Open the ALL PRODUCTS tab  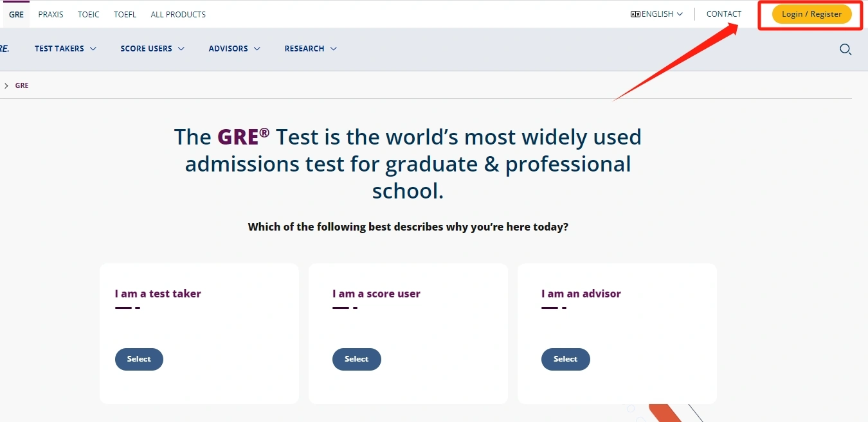(x=178, y=14)
